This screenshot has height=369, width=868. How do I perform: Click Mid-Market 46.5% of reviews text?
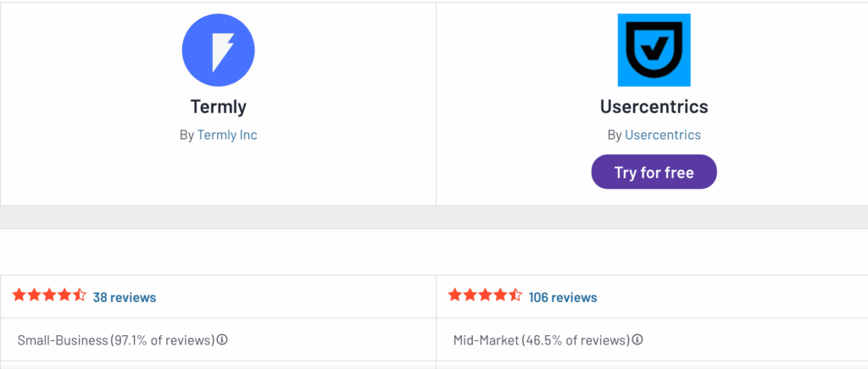(542, 339)
